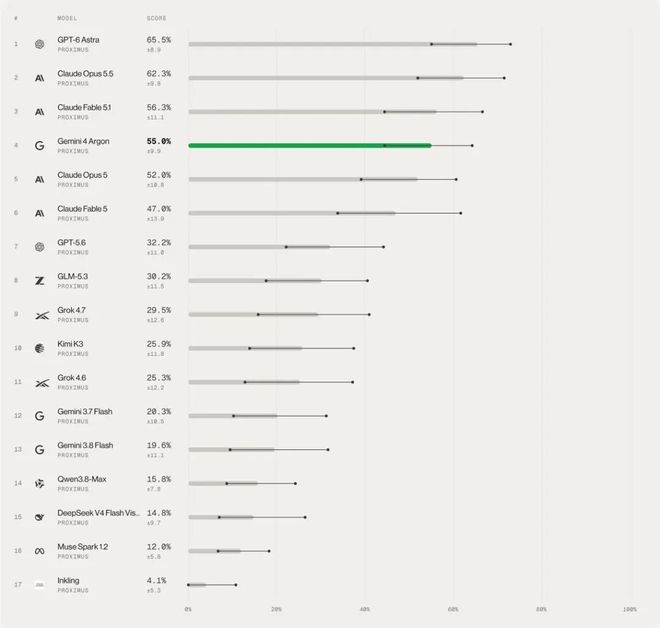Open the Gemini 3.7 Flash model name
The width and height of the screenshot is (660, 628).
pyautogui.click(x=85, y=412)
